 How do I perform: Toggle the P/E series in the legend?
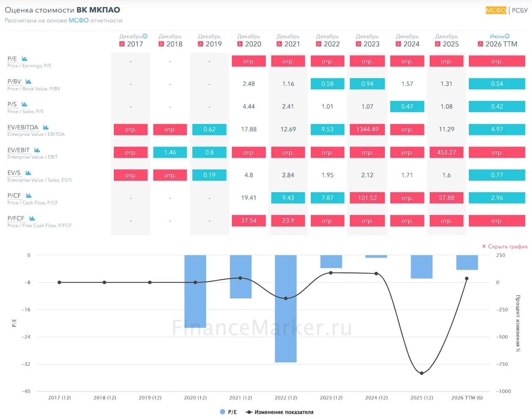tap(228, 412)
